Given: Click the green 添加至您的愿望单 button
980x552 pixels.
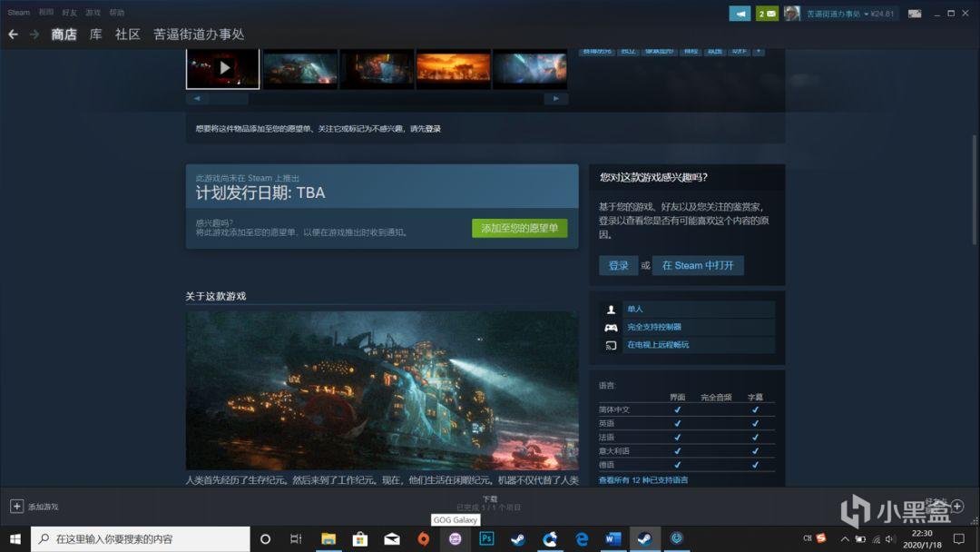Looking at the screenshot, I should [519, 228].
